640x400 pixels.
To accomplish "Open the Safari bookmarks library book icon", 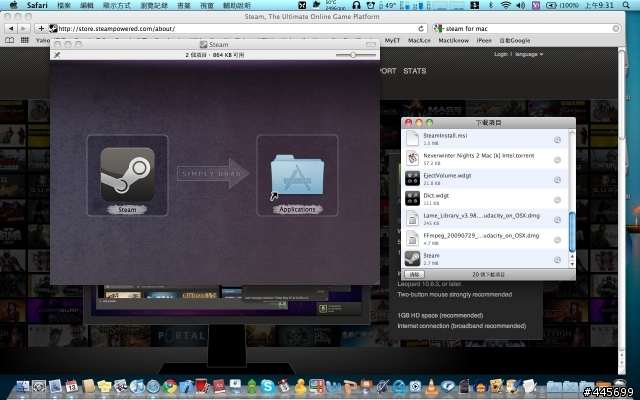I will click(x=9, y=40).
